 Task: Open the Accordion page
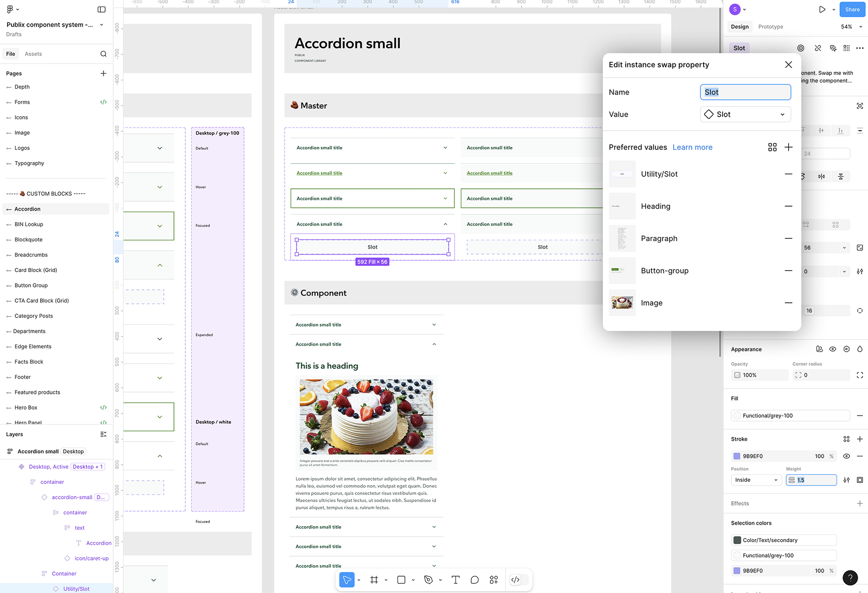56,209
